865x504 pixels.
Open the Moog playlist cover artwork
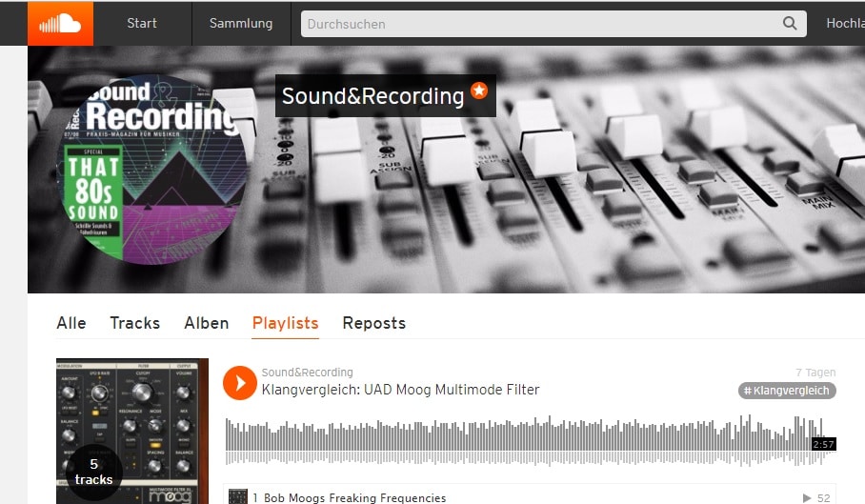132,432
